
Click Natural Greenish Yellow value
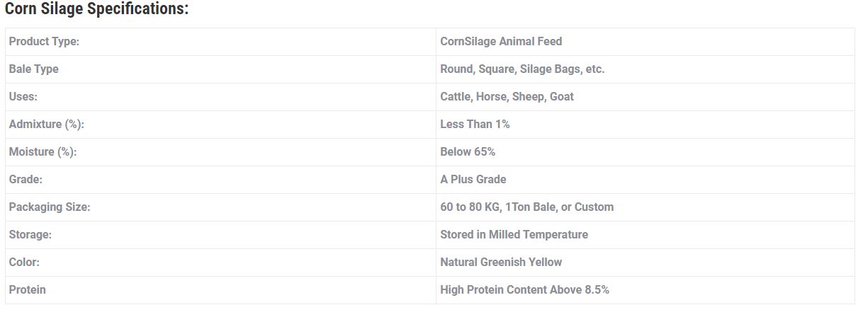point(501,263)
